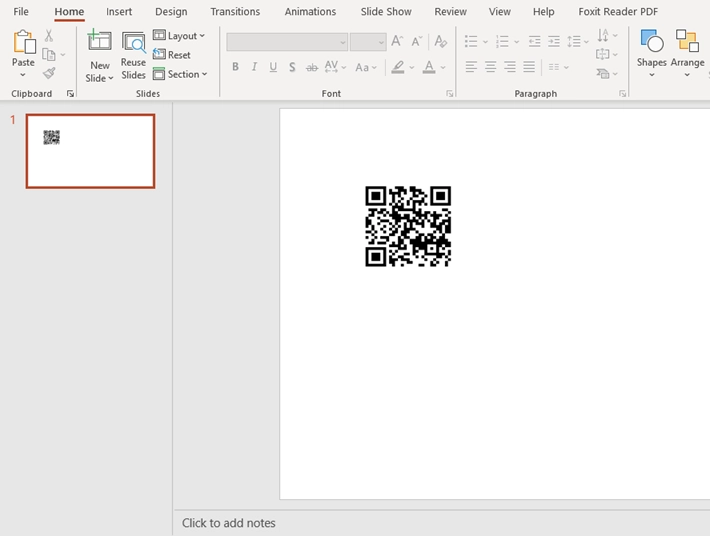Justify the text
710x536 pixels.
pyautogui.click(x=529, y=67)
